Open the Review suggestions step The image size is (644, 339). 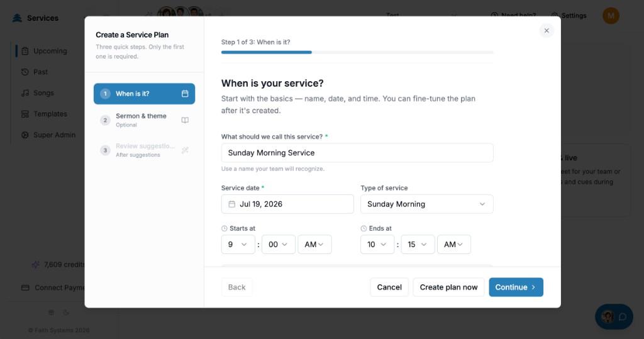144,150
